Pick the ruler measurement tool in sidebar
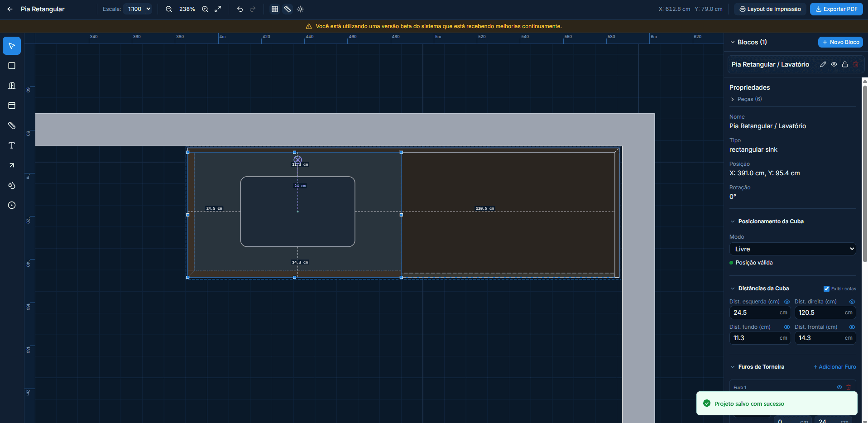Screen dimensions: 868x423 coord(12,125)
